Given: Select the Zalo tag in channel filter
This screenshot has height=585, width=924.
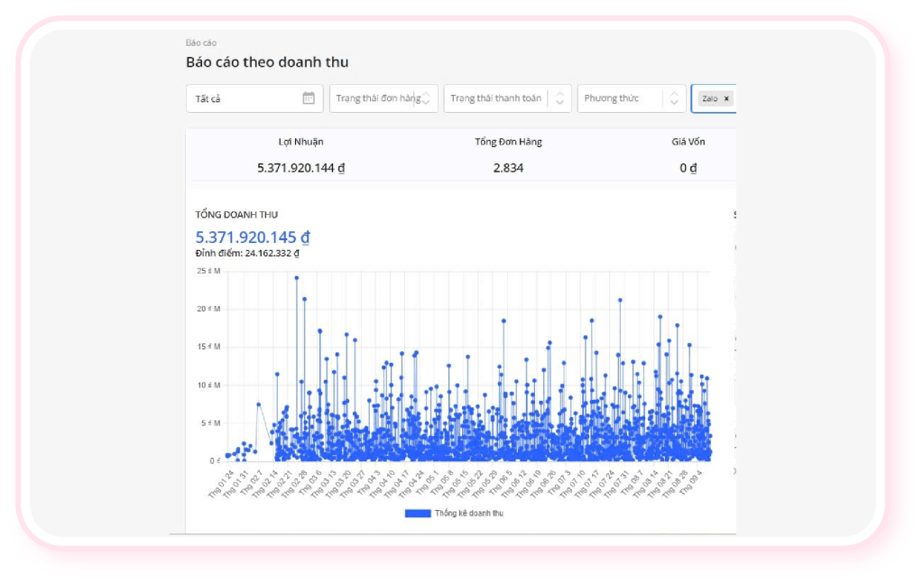Looking at the screenshot, I should click(x=710, y=98).
